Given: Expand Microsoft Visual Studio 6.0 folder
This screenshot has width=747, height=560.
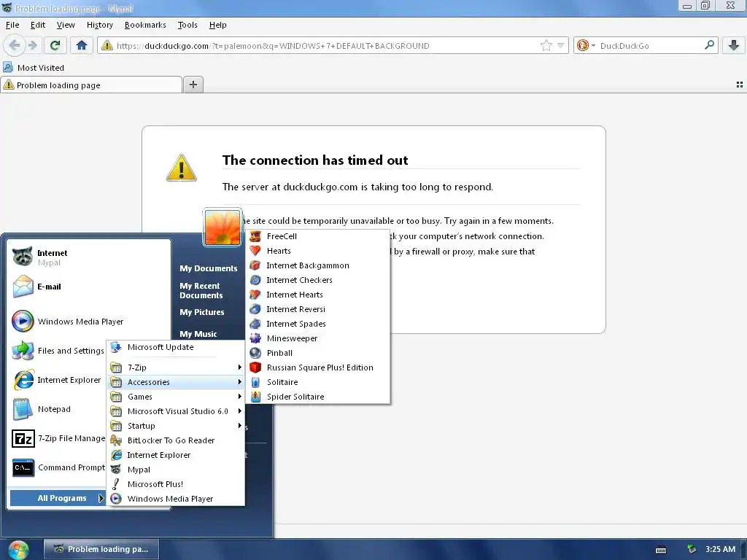Looking at the screenshot, I should (176, 411).
